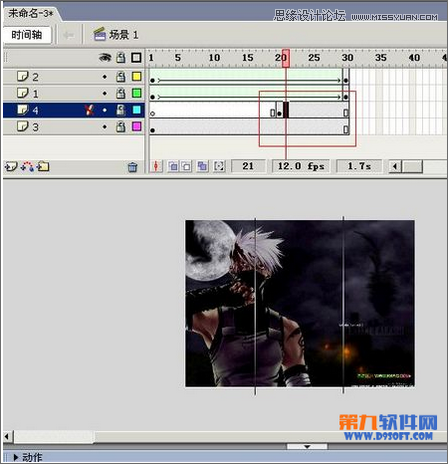This screenshot has height=464, width=448.
Task: Click the scene clapperboard icon
Action: click(100, 34)
